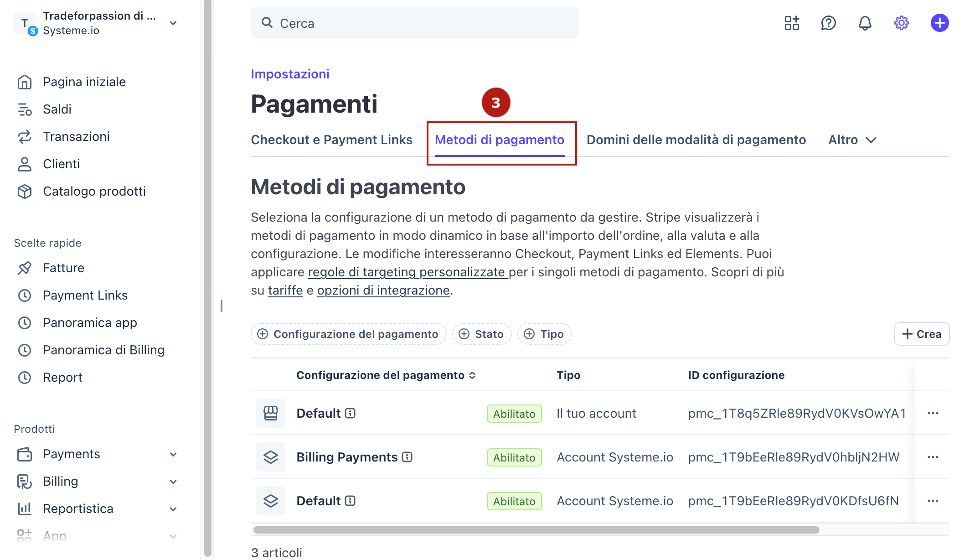Click the sidebar vertical scrollbar

(x=208, y=278)
